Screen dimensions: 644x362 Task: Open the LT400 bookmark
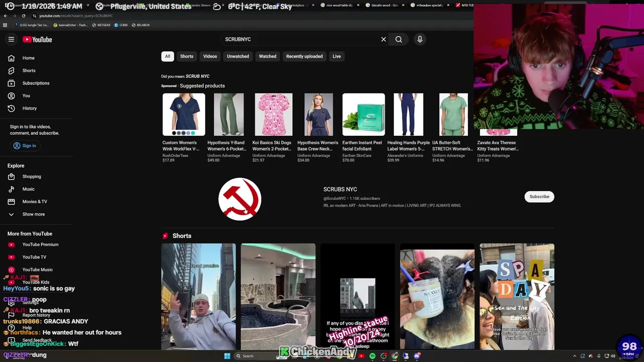pos(121,25)
